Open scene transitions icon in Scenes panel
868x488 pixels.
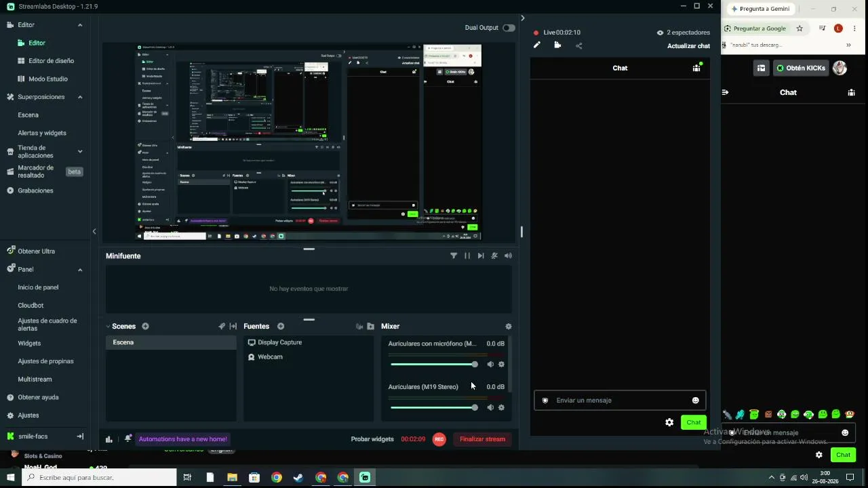coord(233,326)
